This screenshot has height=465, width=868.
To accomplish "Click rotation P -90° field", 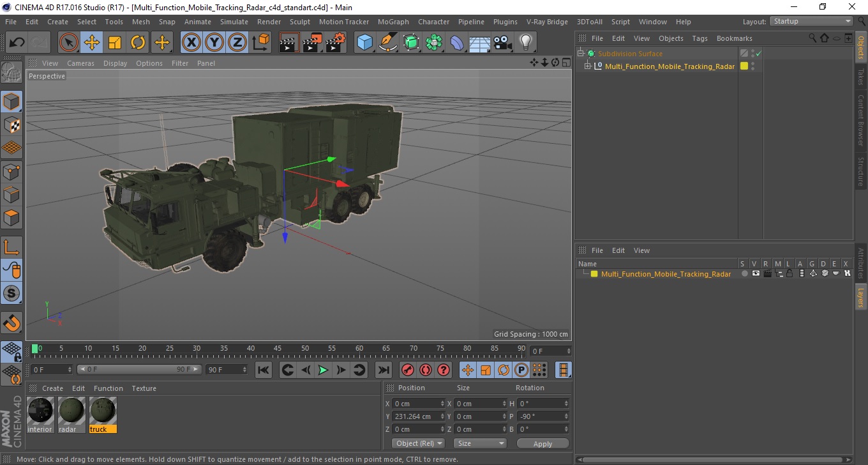I will pyautogui.click(x=542, y=416).
